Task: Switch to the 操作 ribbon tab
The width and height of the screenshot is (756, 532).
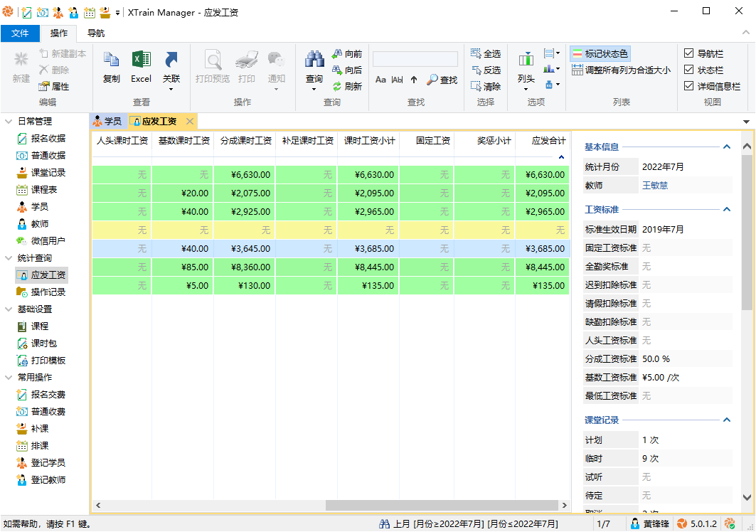Action: [59, 33]
